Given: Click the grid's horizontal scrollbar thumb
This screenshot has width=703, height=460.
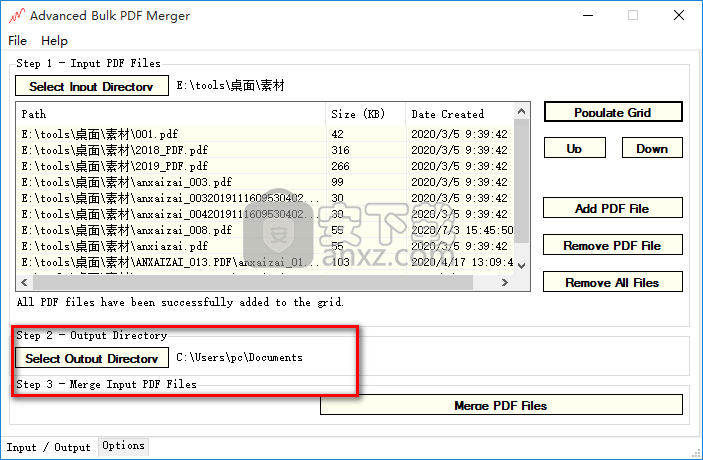Looking at the screenshot, I should click(253, 282).
